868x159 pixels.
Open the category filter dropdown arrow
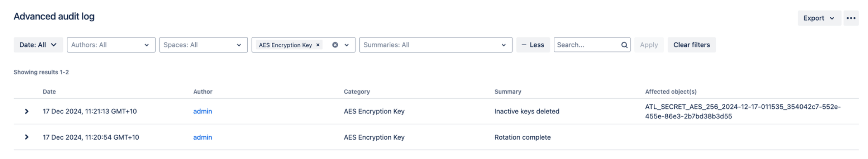tap(347, 45)
